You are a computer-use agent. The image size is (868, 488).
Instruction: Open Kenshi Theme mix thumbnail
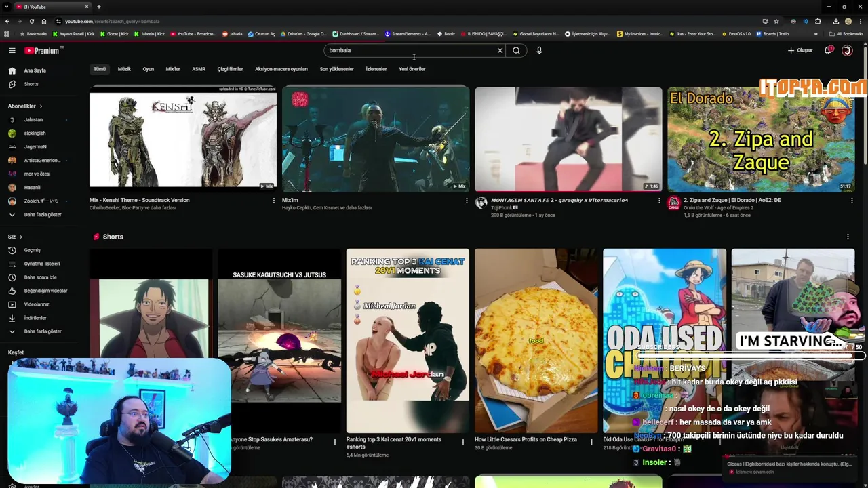coord(183,138)
